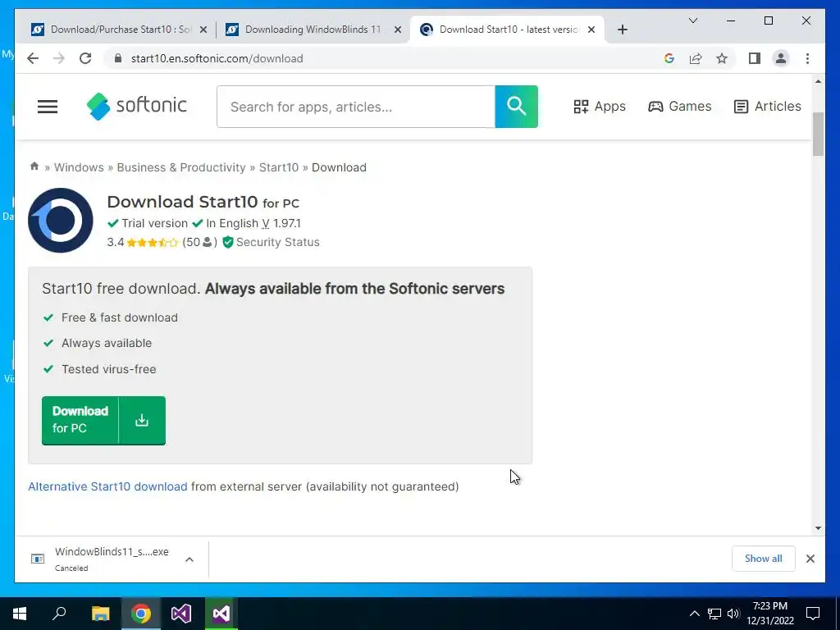Close the Download Start10 latest version tab
This screenshot has width=840, height=630.
click(591, 30)
